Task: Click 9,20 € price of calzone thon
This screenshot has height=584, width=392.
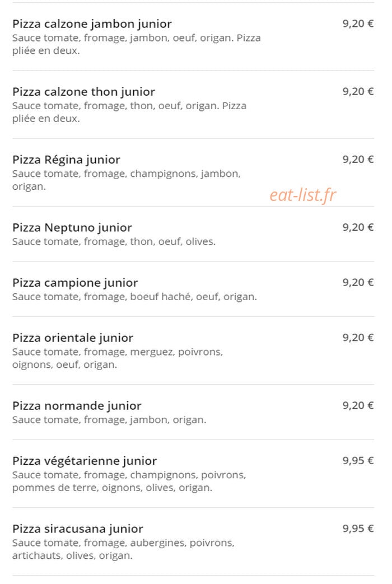Action: [358, 92]
